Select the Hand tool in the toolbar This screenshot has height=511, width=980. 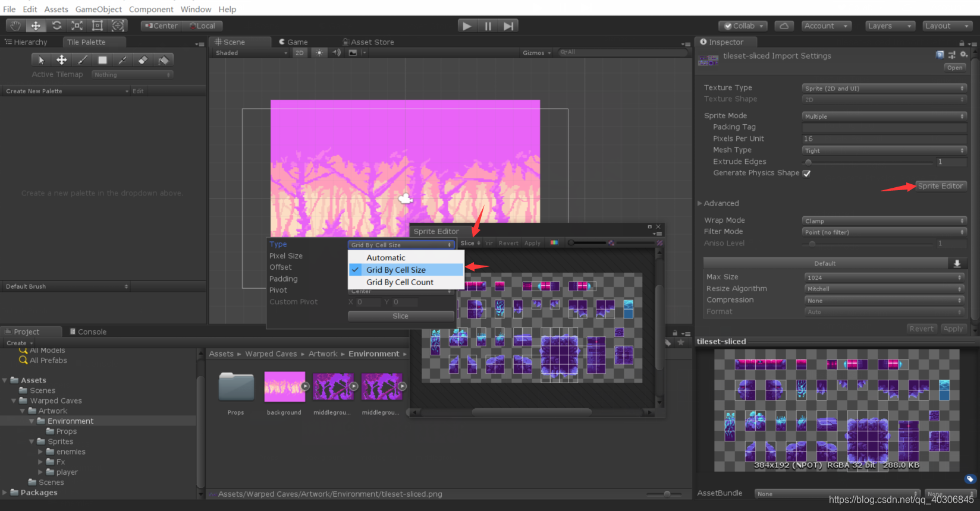(x=15, y=26)
